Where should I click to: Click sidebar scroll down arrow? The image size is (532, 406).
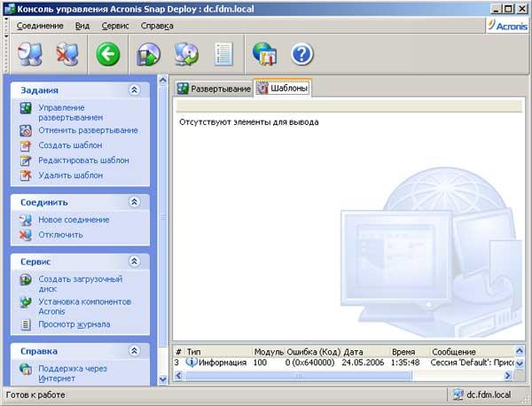(x=163, y=379)
